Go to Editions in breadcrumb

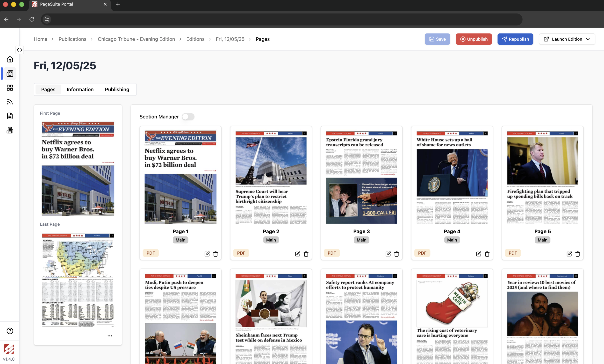195,39
